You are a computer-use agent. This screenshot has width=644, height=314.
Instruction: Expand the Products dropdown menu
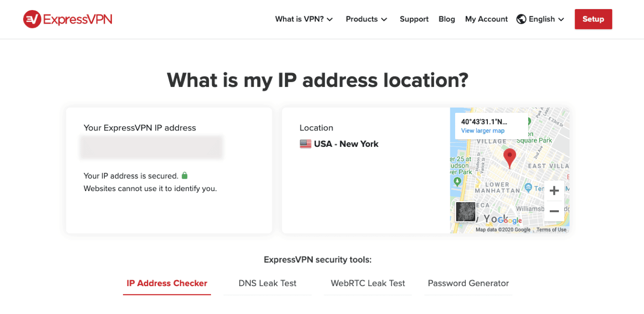[366, 19]
